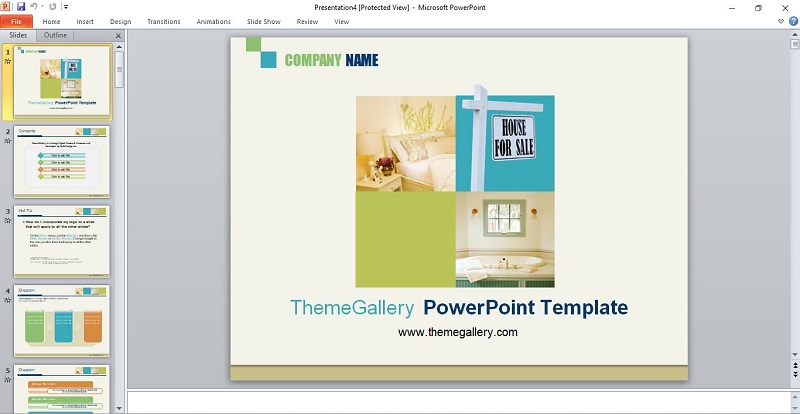Undo the last action

(x=34, y=7)
